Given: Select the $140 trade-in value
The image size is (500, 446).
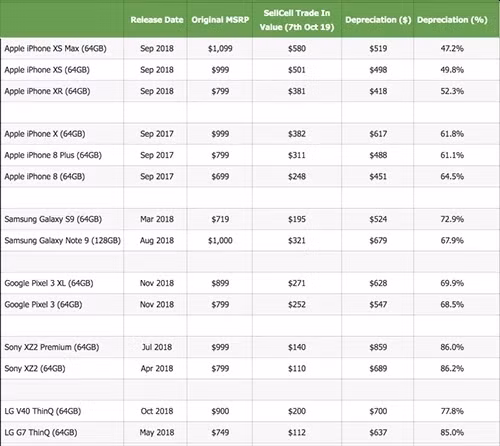Looking at the screenshot, I should click(x=297, y=347).
